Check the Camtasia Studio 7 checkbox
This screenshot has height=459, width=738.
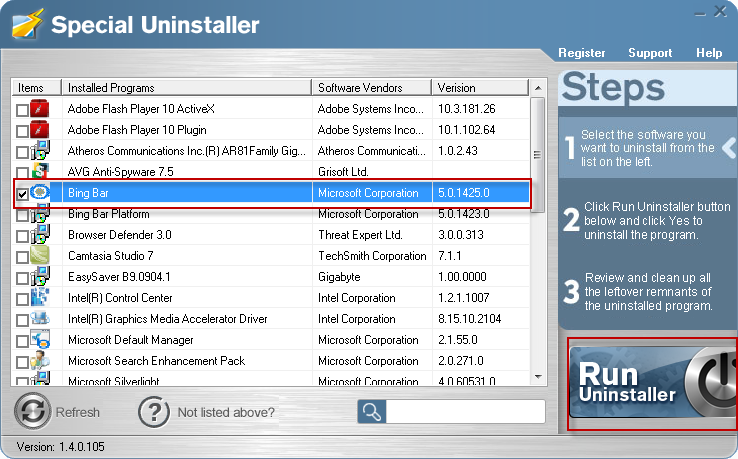pyautogui.click(x=22, y=257)
